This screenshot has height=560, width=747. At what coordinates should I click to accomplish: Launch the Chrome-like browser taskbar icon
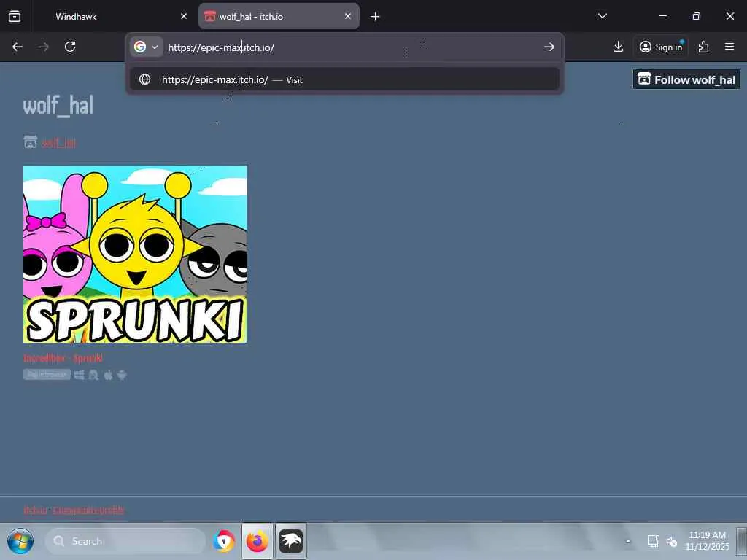pos(224,542)
